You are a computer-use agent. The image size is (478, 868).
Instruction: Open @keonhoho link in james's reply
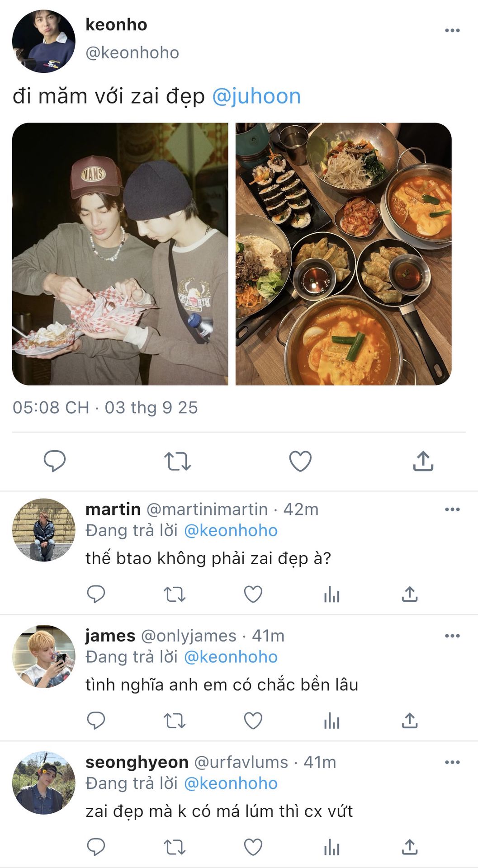click(231, 657)
